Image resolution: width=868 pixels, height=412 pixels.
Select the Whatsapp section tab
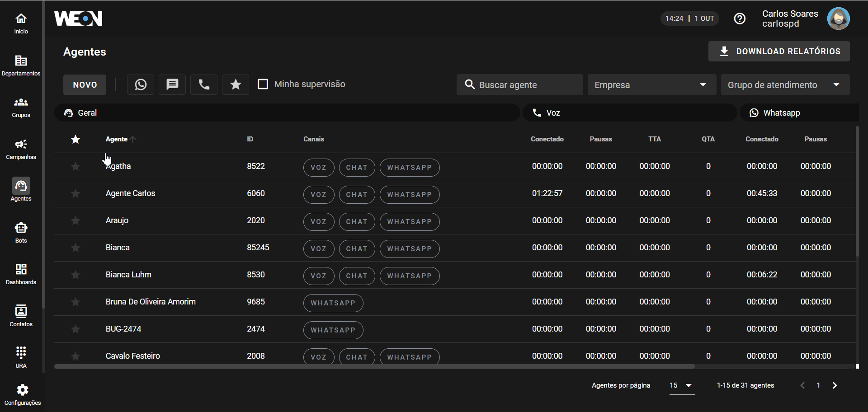(798, 113)
